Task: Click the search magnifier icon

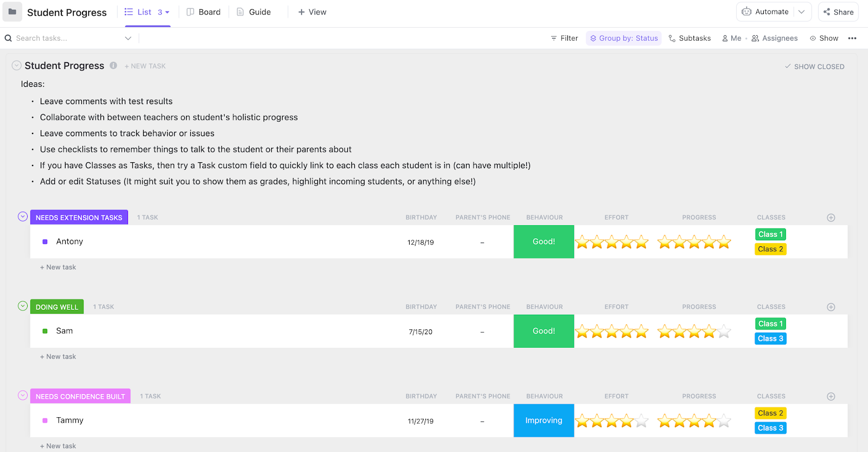Action: coord(8,38)
